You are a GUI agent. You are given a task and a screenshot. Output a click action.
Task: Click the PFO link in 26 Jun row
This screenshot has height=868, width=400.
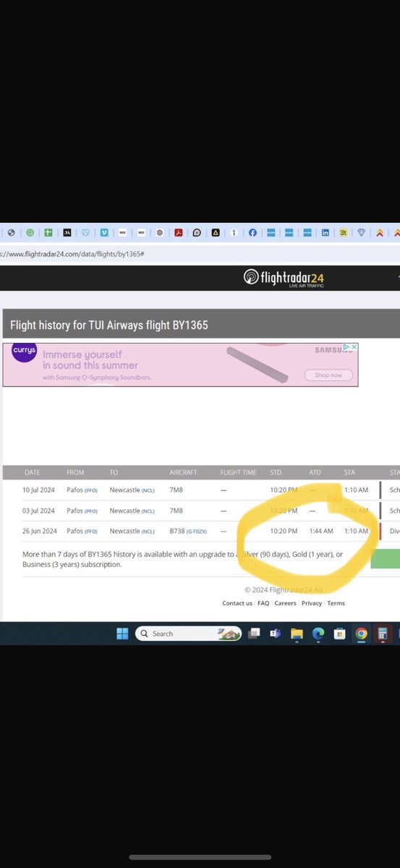pos(91,531)
